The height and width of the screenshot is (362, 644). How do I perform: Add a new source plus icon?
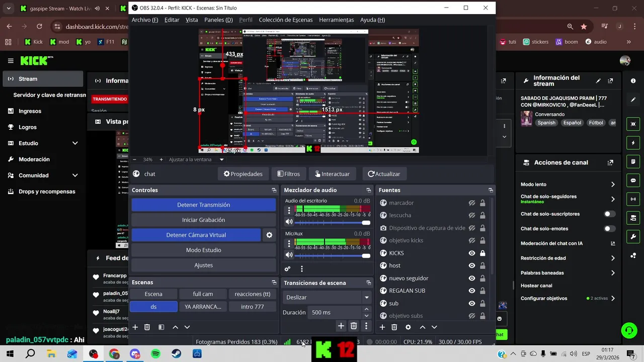pos(382,327)
